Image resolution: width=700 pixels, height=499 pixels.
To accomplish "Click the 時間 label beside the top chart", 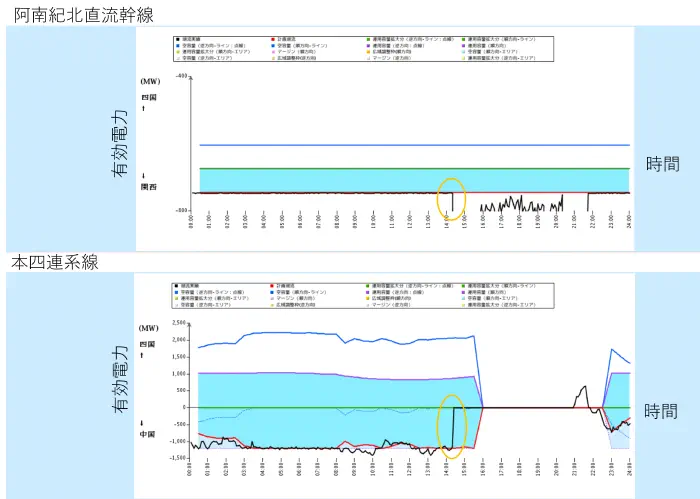I will 662,164.
